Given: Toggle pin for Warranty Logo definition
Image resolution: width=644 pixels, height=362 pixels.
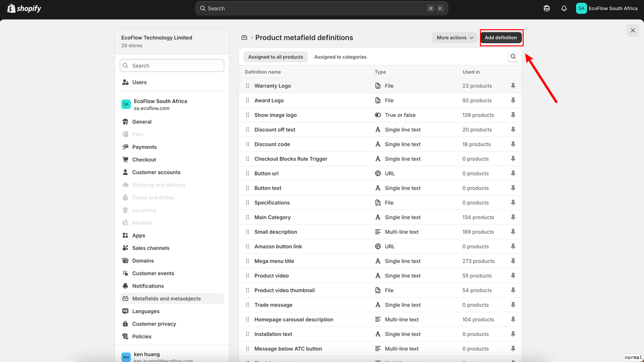Looking at the screenshot, I should 513,86.
